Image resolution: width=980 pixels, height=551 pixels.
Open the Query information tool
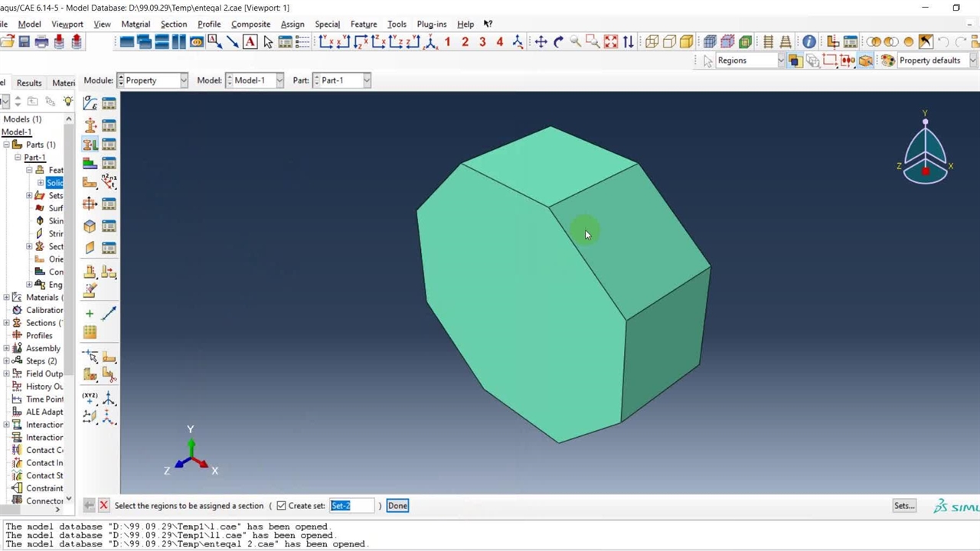coord(809,42)
